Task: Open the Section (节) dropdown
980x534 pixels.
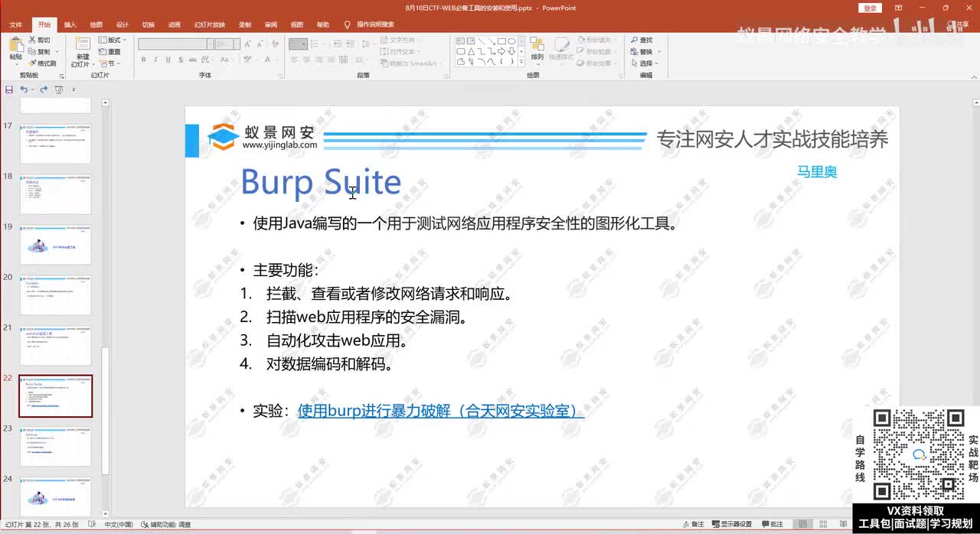Action: [109, 63]
